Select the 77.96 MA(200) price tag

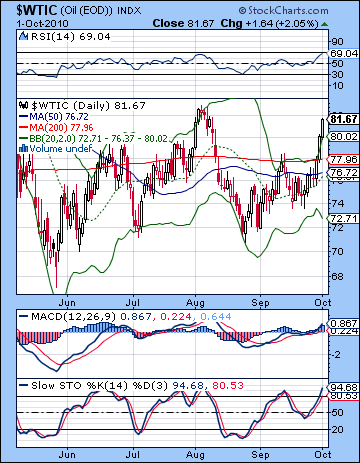tap(343, 159)
